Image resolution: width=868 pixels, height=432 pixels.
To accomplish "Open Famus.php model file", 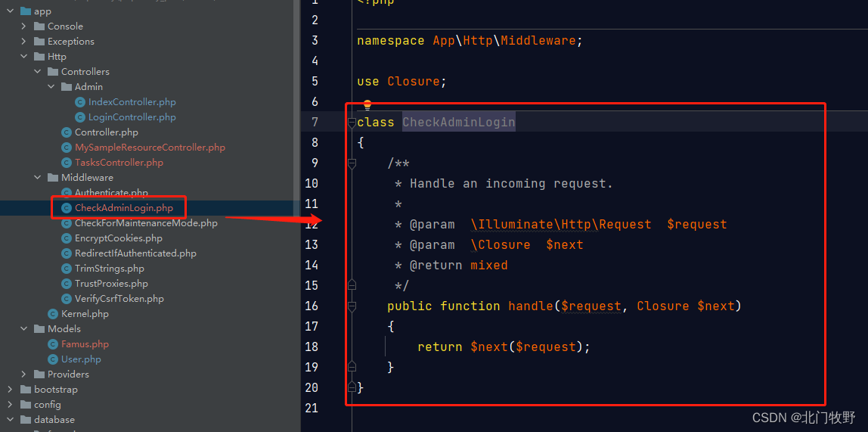I will point(85,344).
